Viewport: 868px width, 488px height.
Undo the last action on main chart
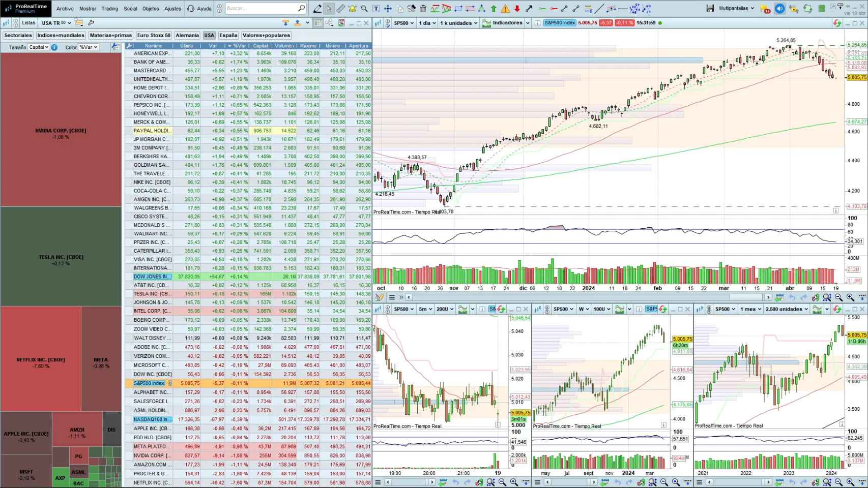pos(792,297)
